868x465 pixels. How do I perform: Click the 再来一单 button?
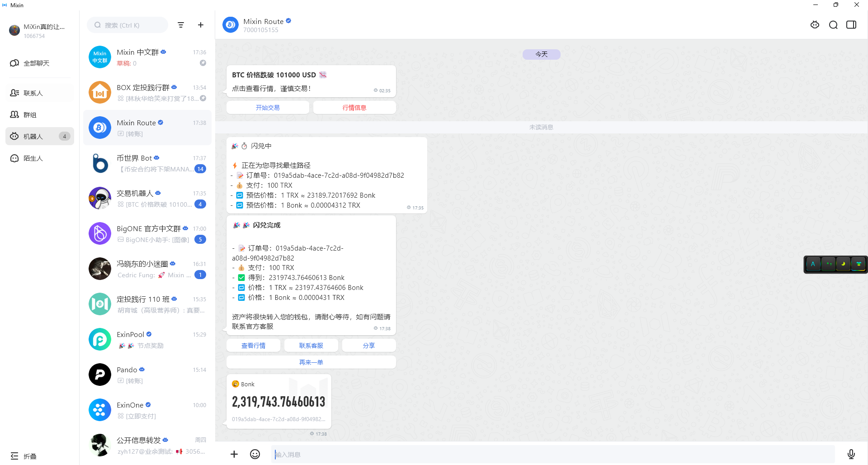(311, 362)
